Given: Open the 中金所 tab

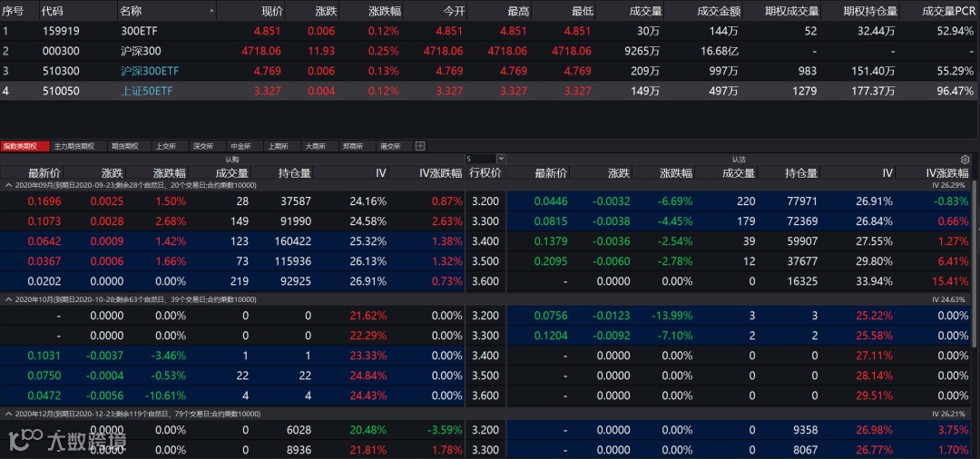Looking at the screenshot, I should click(240, 146).
